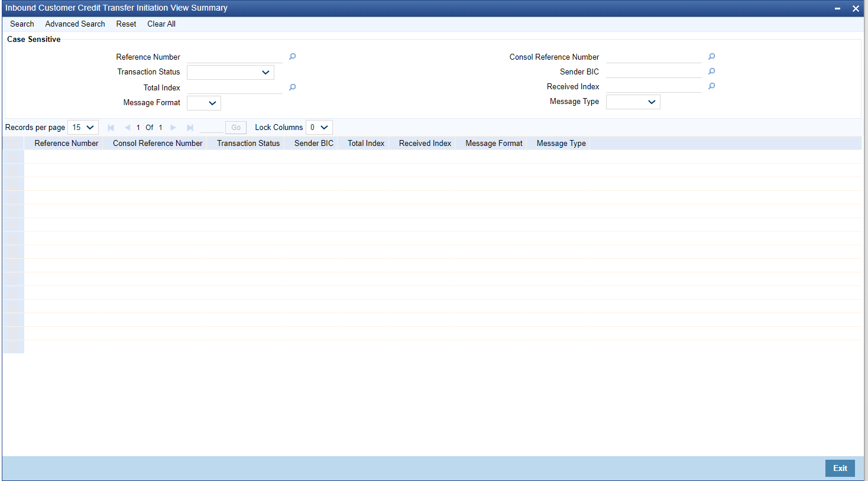
Task: Expand the Transaction Status dropdown
Action: (x=231, y=72)
